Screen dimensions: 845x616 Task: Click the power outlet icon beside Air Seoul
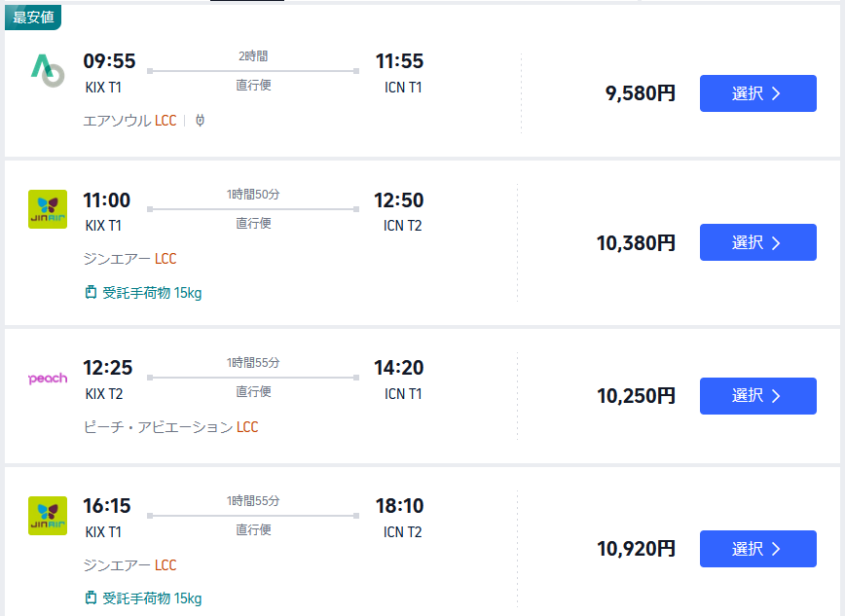tap(200, 121)
